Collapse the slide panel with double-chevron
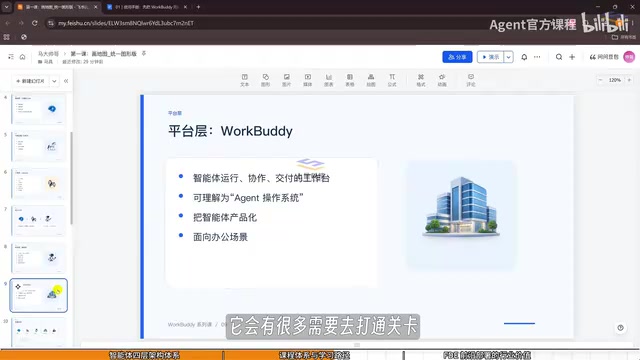Image resolution: width=640 pixels, height=360 pixels. point(66,81)
